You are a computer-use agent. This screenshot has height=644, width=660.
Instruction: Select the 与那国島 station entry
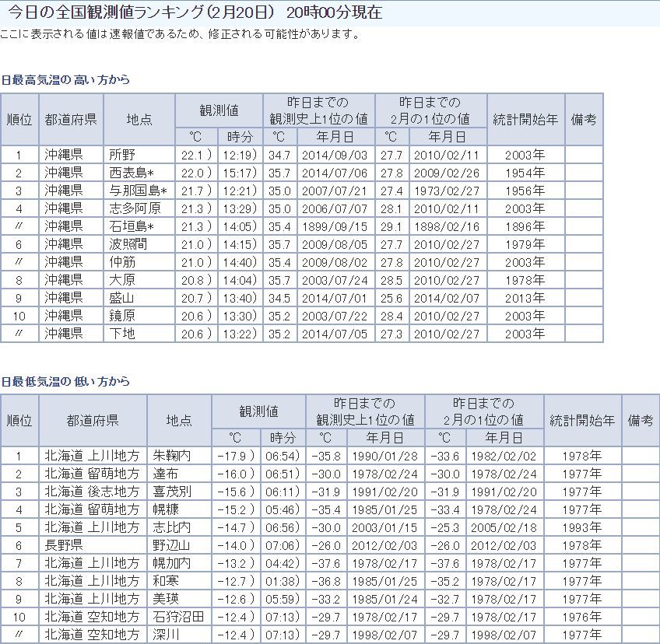[x=138, y=191]
